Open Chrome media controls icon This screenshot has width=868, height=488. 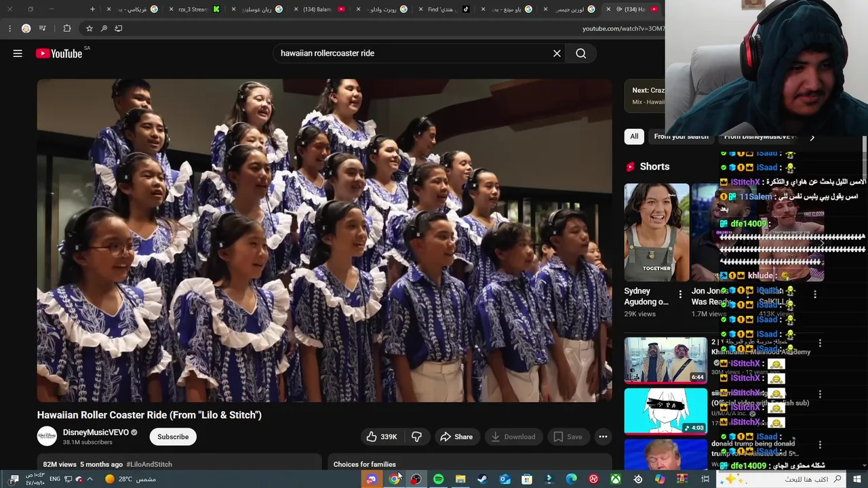[x=43, y=28]
